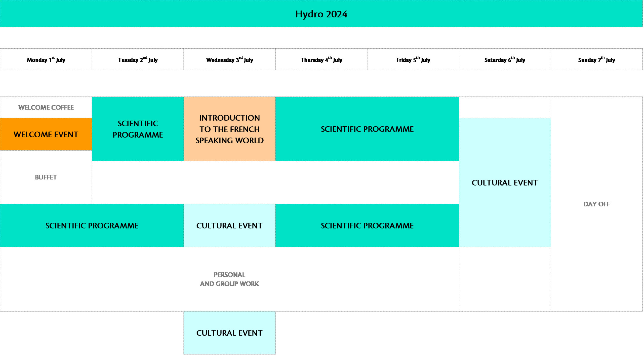Select the Personal and Group Work area

pyautogui.click(x=229, y=279)
